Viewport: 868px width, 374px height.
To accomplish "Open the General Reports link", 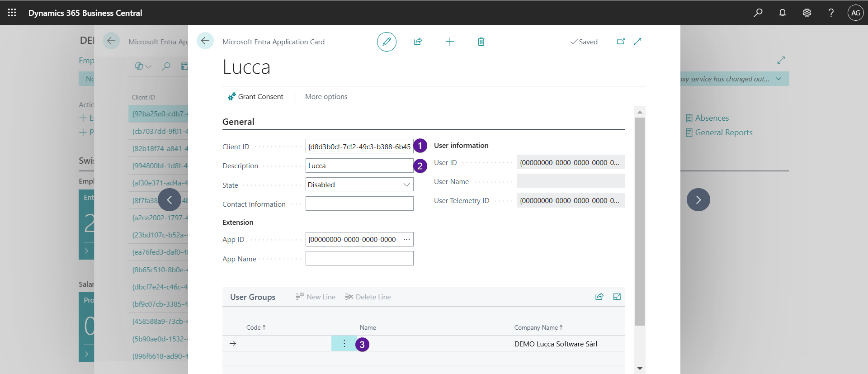I will [x=719, y=133].
